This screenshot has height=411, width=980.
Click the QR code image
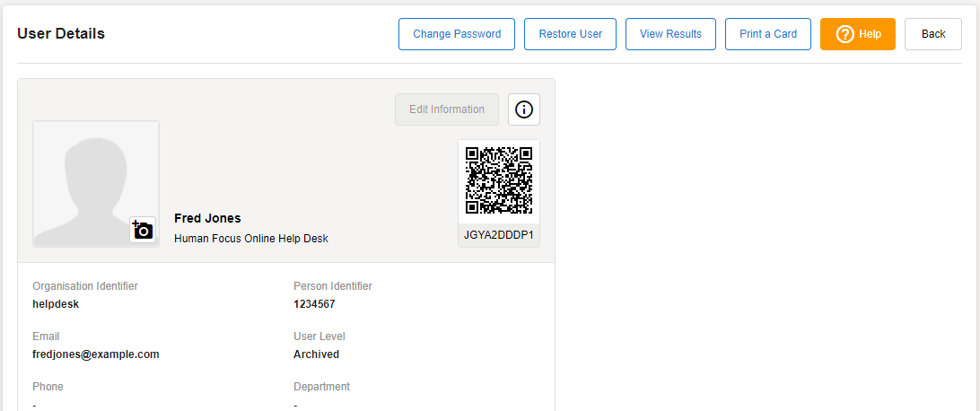tap(499, 180)
